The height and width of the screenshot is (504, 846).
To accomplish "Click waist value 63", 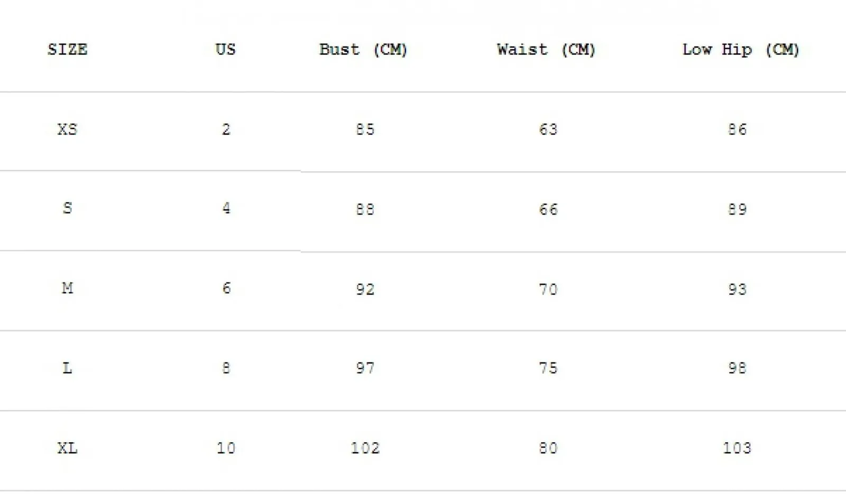I will 548,129.
